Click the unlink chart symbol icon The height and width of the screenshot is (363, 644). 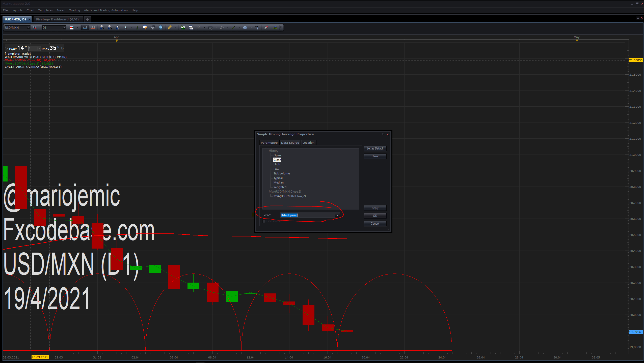[35, 27]
